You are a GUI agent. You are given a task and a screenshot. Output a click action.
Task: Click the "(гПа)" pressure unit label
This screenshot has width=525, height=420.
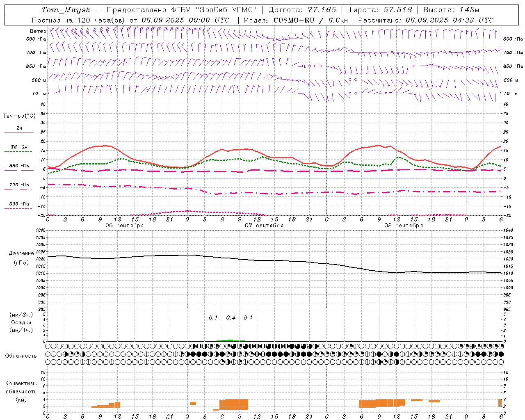pos(21,263)
